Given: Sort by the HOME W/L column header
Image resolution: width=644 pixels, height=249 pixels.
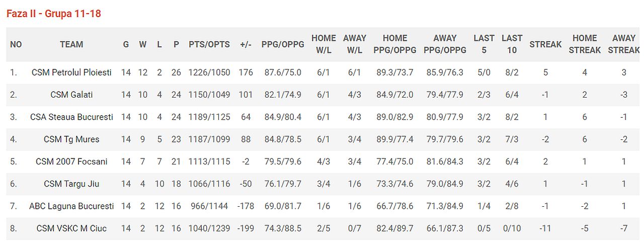Looking at the screenshot, I should tap(324, 44).
